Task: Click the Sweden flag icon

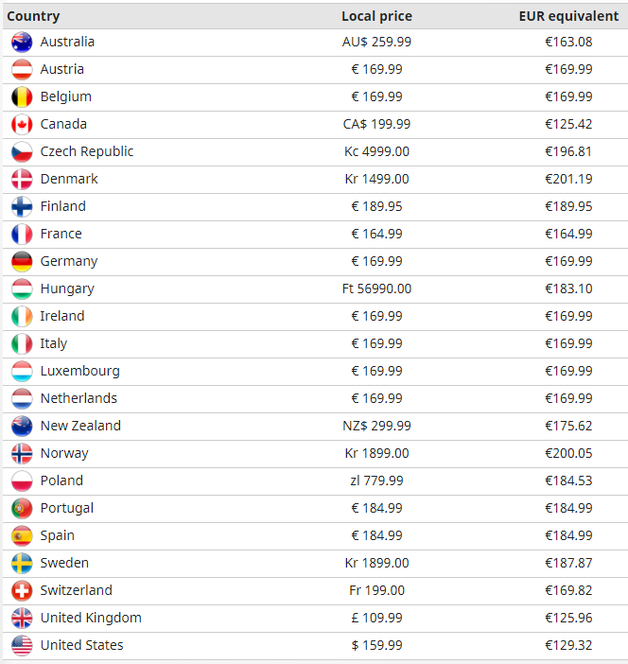Action: [x=22, y=563]
